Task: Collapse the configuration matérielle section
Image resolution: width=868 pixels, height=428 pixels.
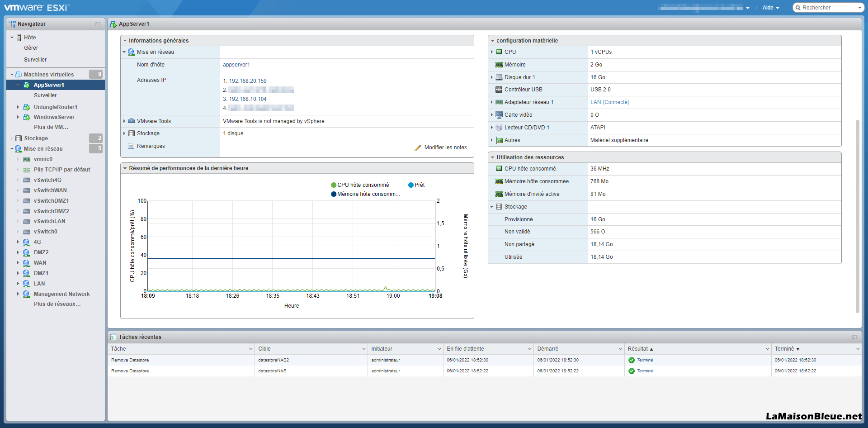Action: [492, 41]
